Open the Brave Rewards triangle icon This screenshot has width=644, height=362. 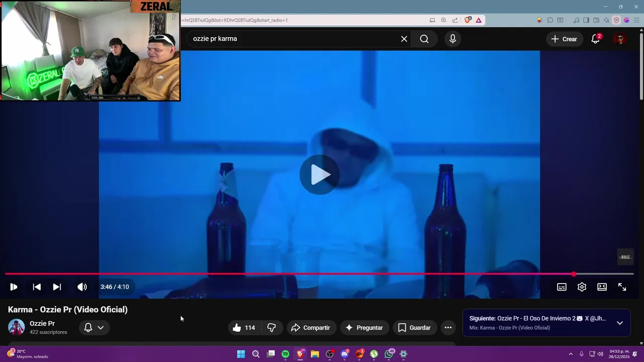(478, 20)
